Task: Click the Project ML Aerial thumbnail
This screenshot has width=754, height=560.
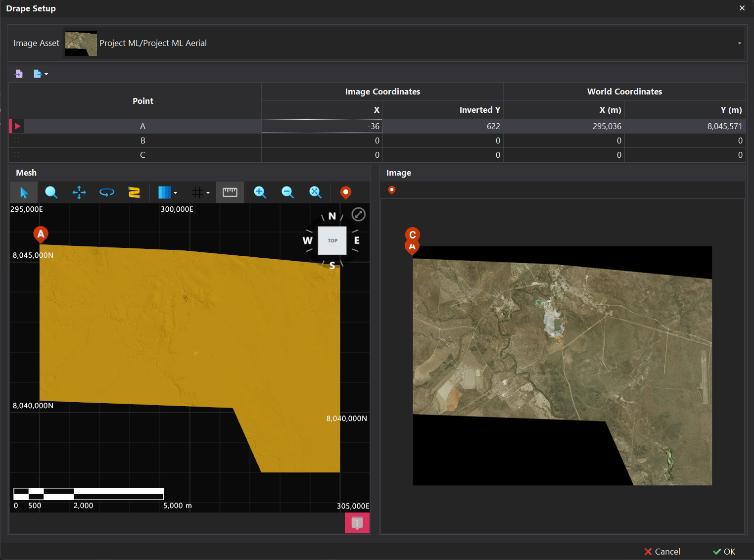Action: [x=81, y=44]
